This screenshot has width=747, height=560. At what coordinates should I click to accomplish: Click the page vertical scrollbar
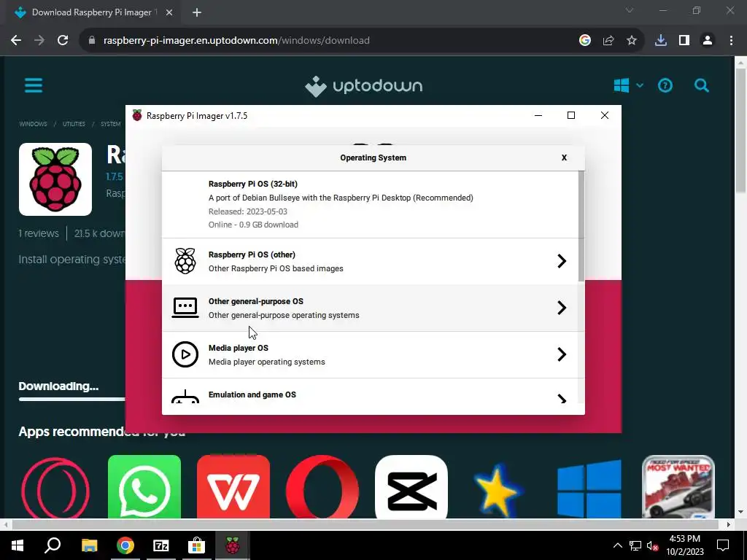coord(740,131)
